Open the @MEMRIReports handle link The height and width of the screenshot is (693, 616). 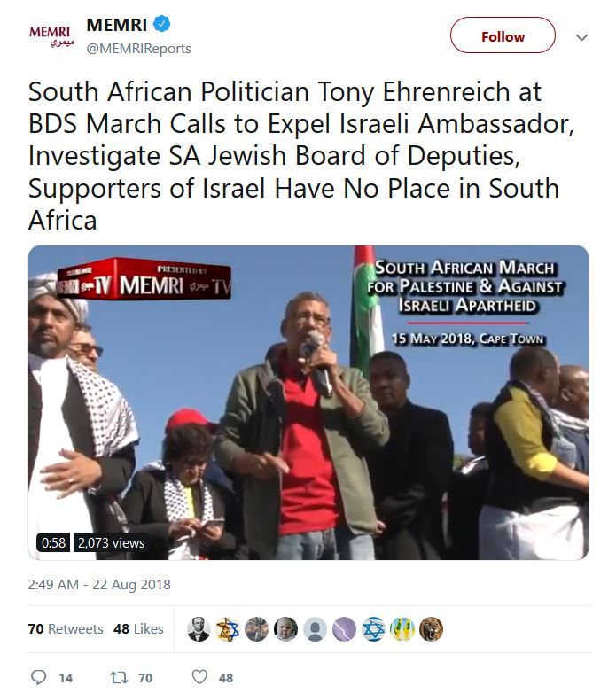139,48
